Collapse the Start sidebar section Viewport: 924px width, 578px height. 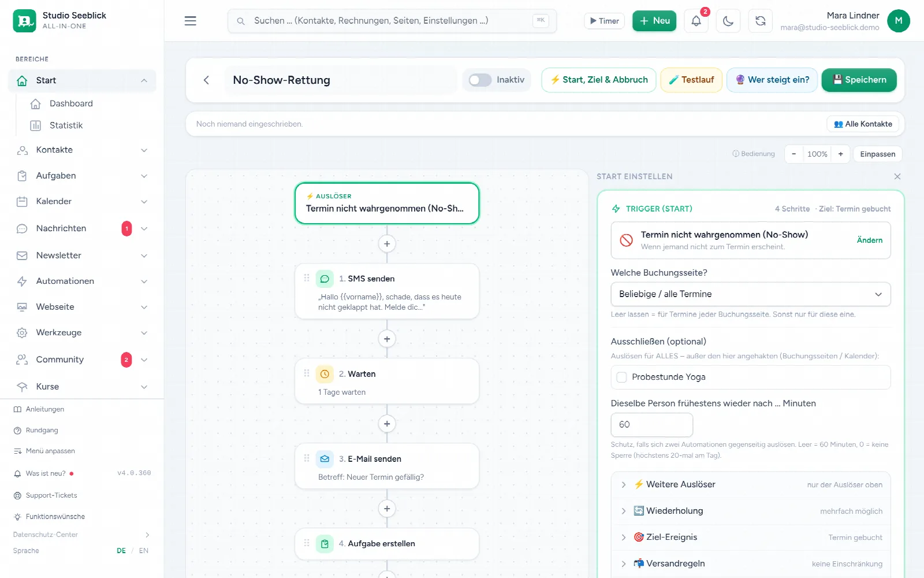pos(82,80)
